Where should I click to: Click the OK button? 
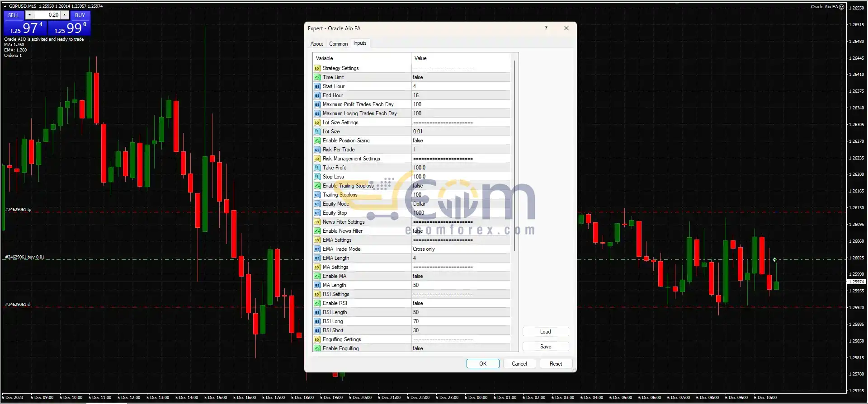coord(483,364)
